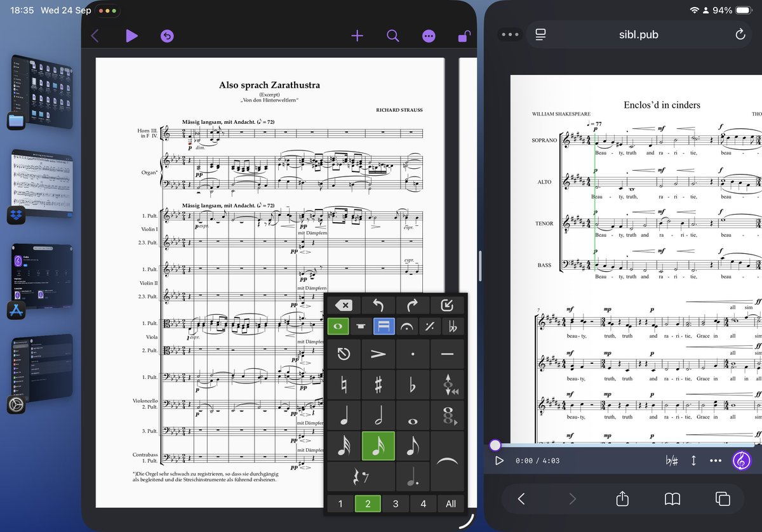
Task: Select the whole note duration
Action: 412,415
